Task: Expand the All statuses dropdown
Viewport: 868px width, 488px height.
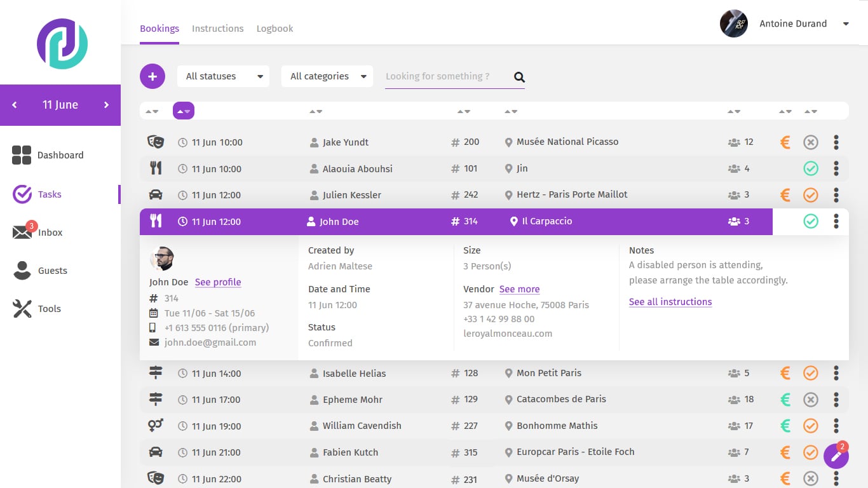Action: pos(223,76)
